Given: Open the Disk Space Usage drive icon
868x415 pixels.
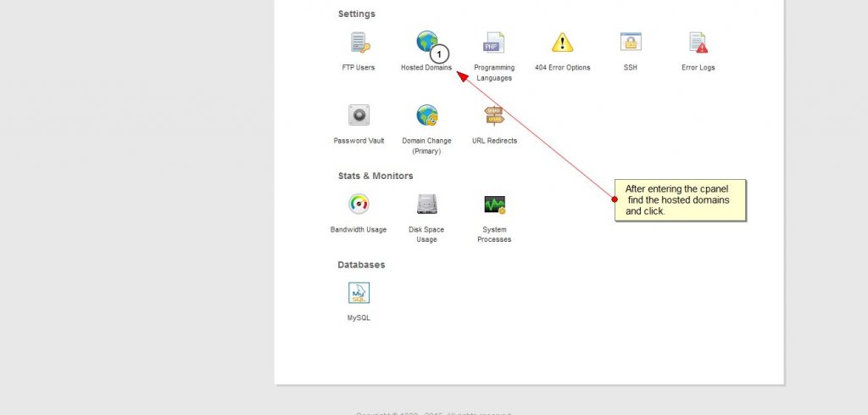Looking at the screenshot, I should pyautogui.click(x=427, y=204).
